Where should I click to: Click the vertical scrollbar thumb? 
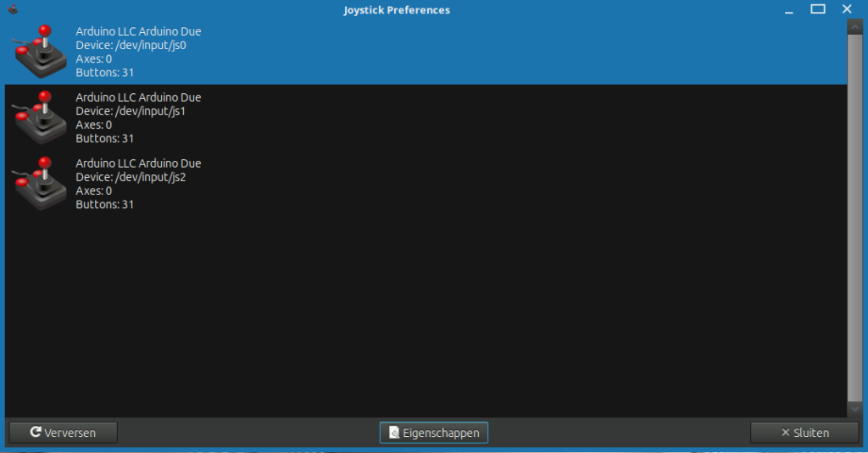click(854, 212)
